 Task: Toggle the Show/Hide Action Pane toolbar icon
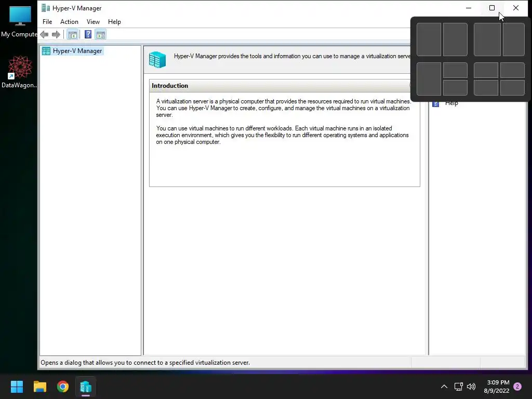click(101, 34)
